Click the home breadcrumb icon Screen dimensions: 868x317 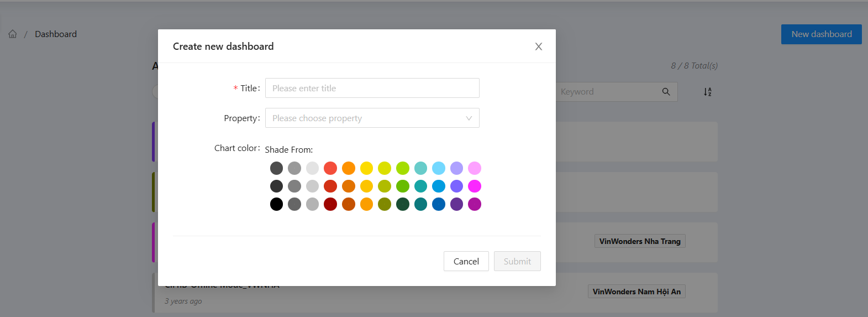point(13,34)
